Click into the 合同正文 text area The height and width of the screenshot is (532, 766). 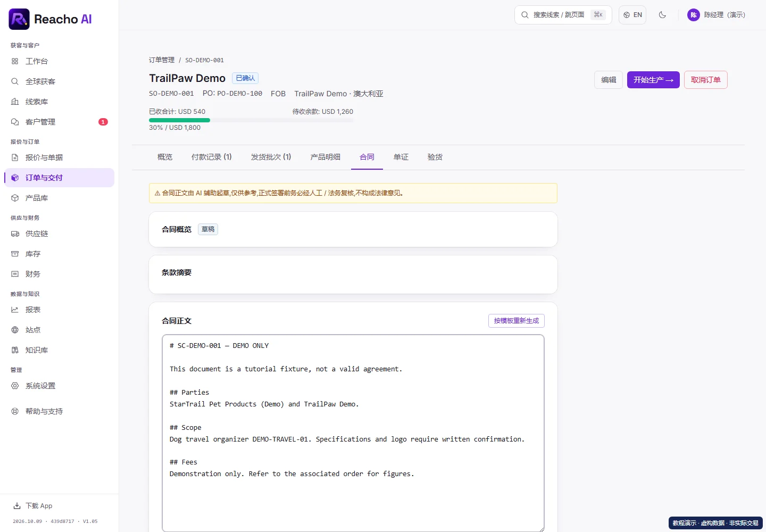[x=353, y=433]
